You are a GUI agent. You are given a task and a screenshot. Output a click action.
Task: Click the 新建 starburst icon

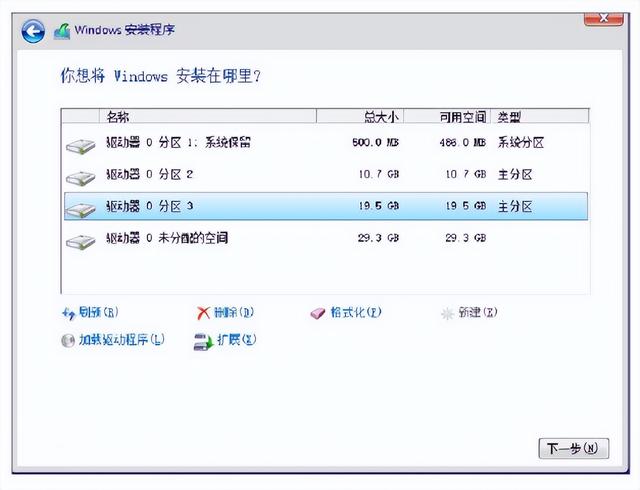(x=447, y=314)
